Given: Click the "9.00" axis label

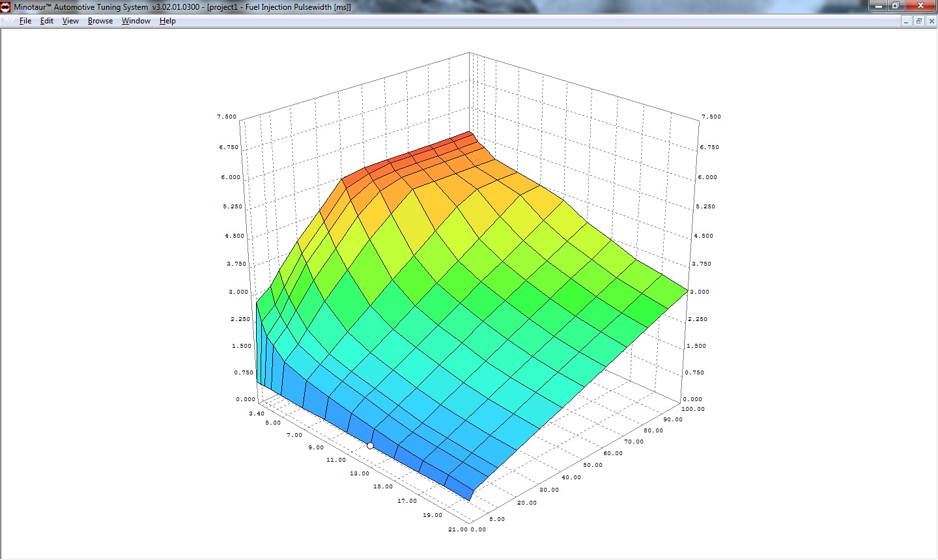Looking at the screenshot, I should [316, 447].
